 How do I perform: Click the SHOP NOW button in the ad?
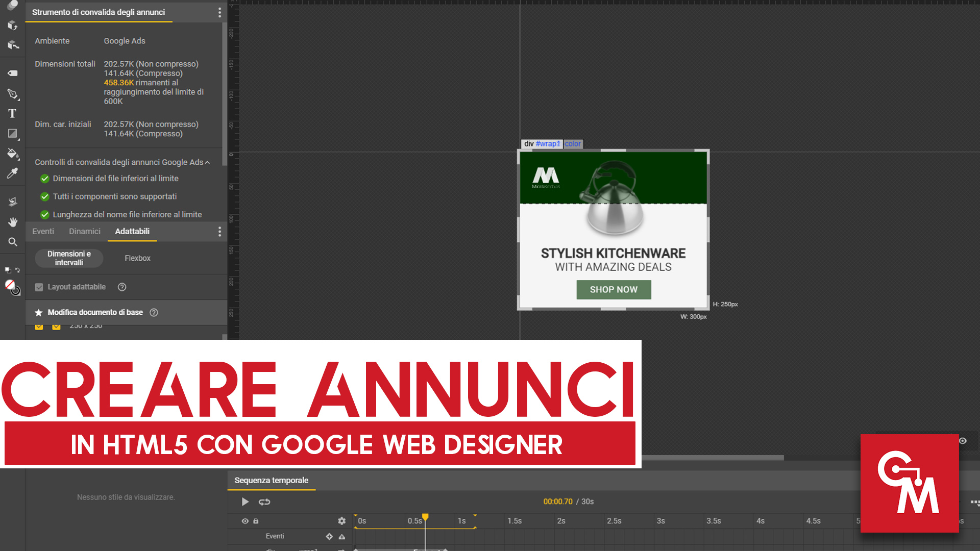(x=614, y=289)
